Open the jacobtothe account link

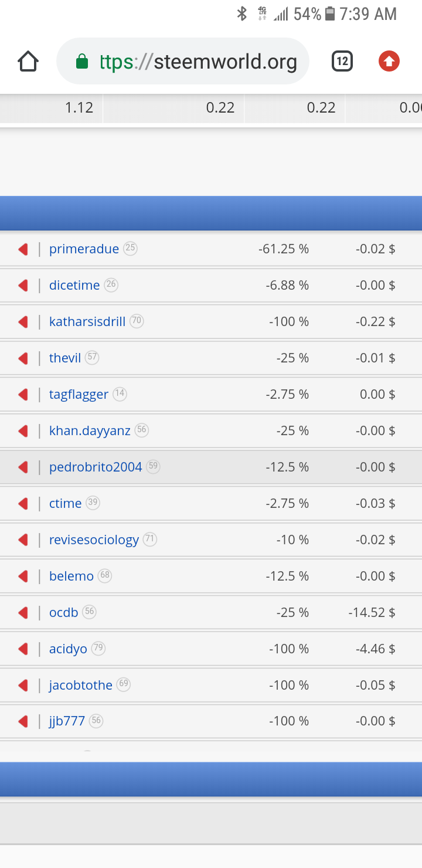(x=81, y=686)
